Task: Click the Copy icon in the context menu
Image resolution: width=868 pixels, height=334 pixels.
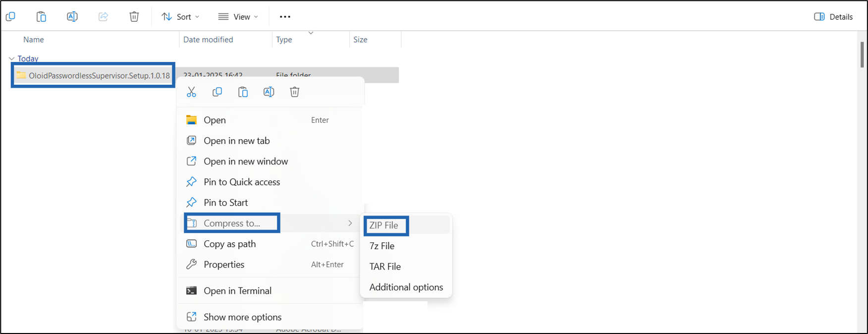Action: 217,92
